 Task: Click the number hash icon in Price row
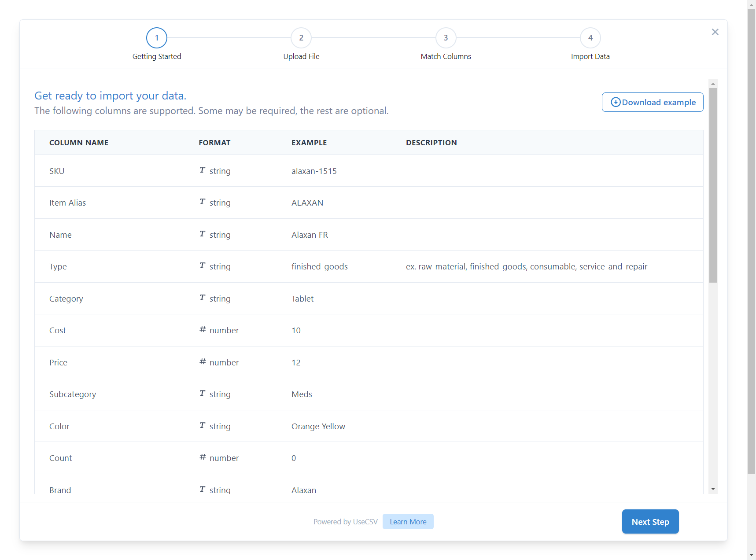click(203, 361)
